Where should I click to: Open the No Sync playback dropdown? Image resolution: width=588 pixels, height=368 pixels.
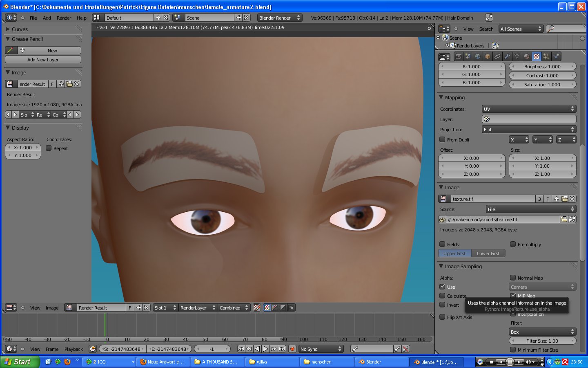[321, 349]
